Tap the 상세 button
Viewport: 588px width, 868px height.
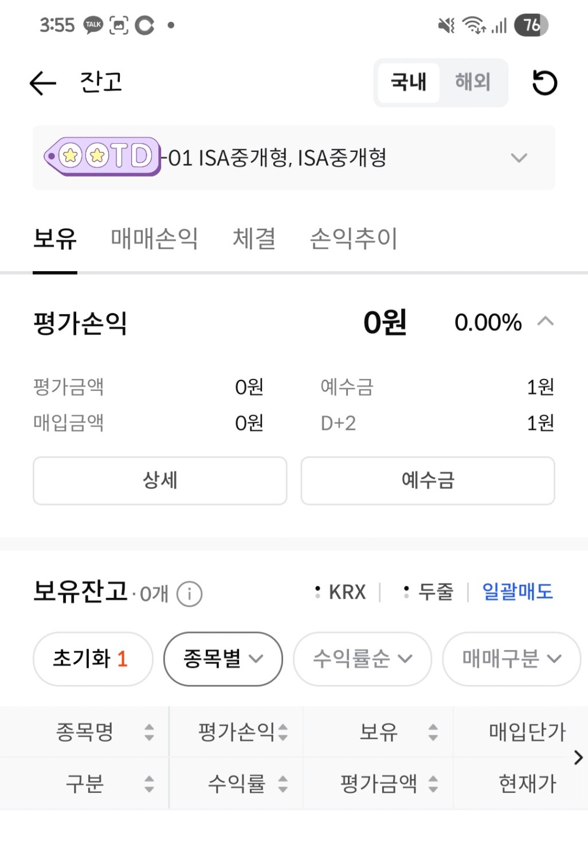coord(160,480)
